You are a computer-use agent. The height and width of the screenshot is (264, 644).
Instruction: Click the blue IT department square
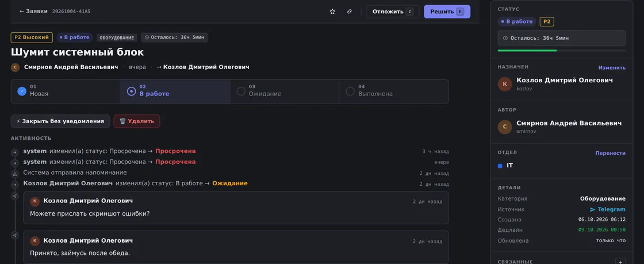click(x=500, y=166)
